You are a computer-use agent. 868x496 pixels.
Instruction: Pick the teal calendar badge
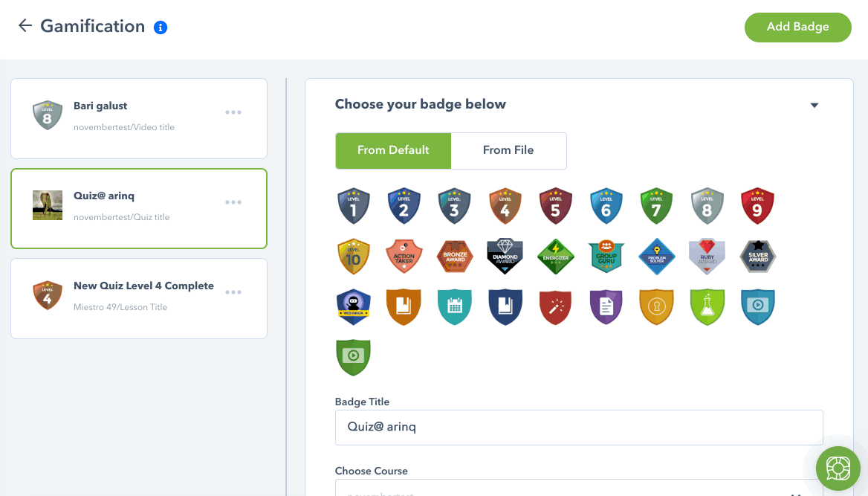click(x=455, y=306)
